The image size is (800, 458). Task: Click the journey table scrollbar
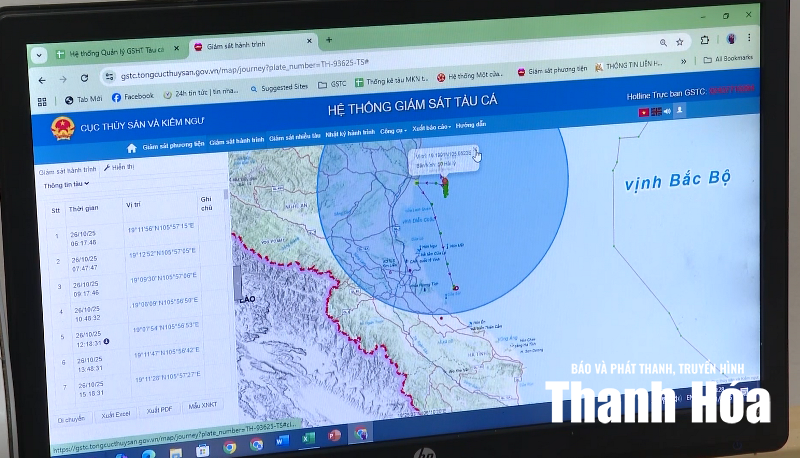tap(226, 194)
